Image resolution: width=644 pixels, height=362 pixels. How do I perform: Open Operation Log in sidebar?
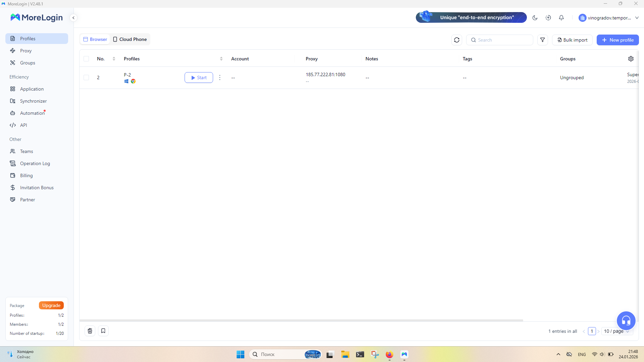tap(37, 163)
